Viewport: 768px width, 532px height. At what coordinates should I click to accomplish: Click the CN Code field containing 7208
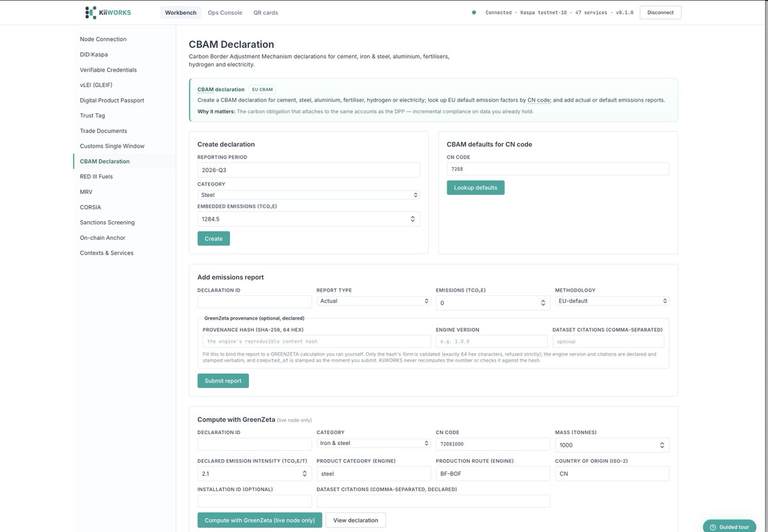[558, 169]
